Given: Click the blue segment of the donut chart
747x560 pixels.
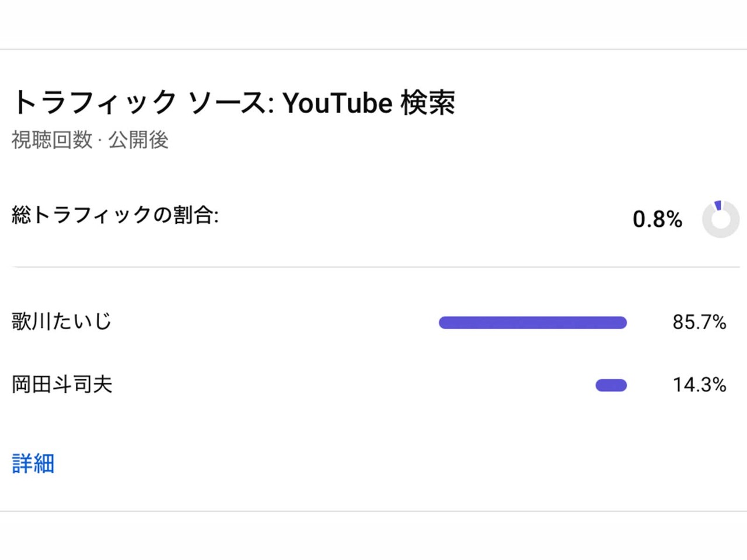Looking at the screenshot, I should click(x=718, y=205).
